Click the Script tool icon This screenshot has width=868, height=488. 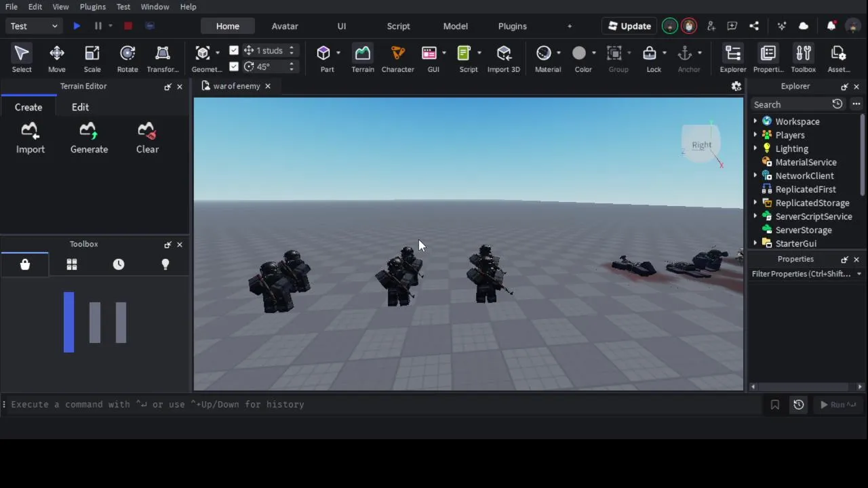(x=465, y=54)
